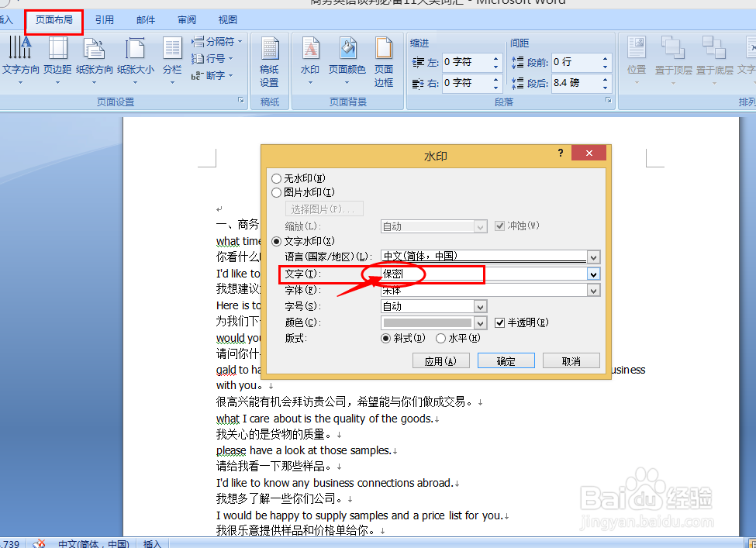Open the 水印 watermark ribbon menu

pos(310,60)
